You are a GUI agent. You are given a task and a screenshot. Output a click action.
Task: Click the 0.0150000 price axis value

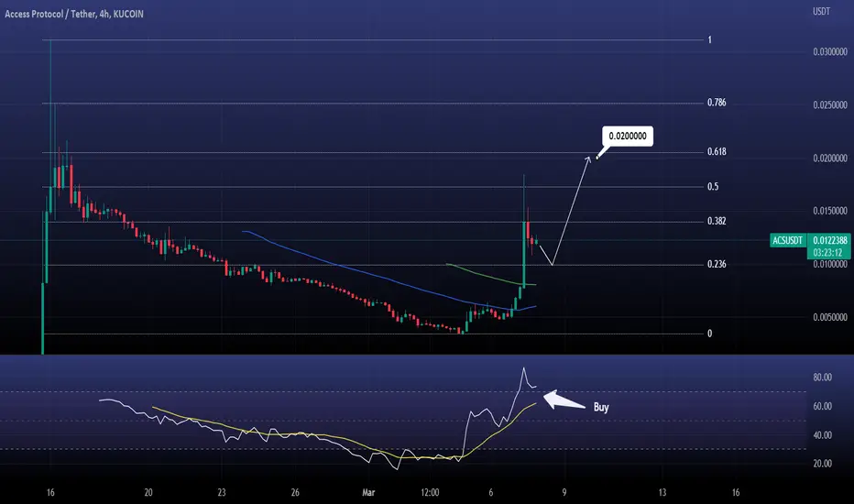click(830, 211)
